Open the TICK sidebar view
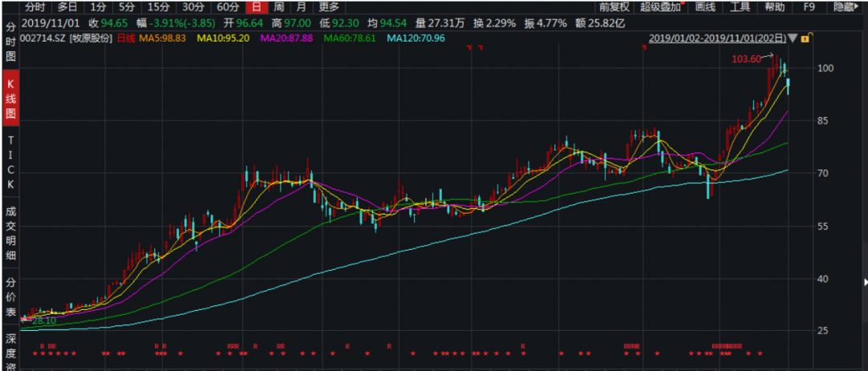Image resolution: width=868 pixels, height=371 pixels. [10, 162]
